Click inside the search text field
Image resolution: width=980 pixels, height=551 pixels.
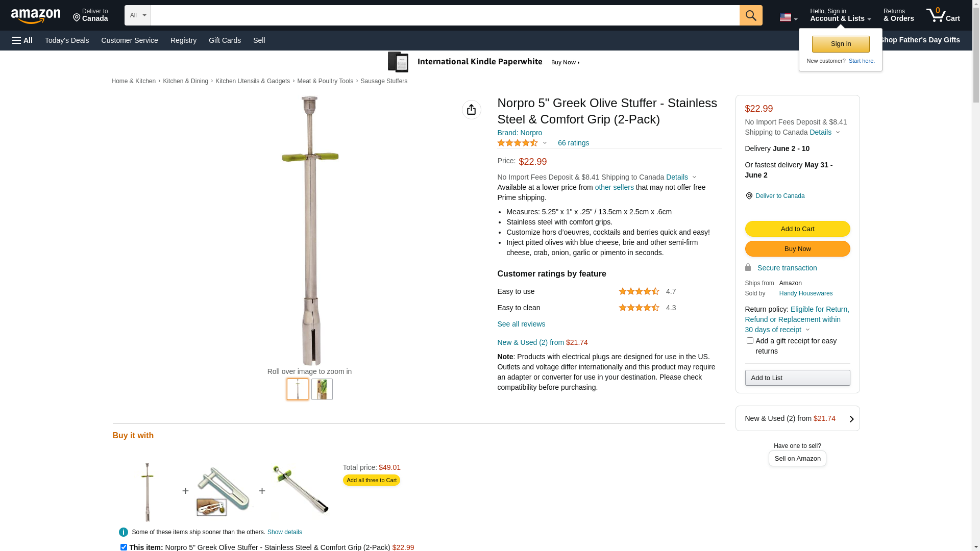pyautogui.click(x=445, y=15)
